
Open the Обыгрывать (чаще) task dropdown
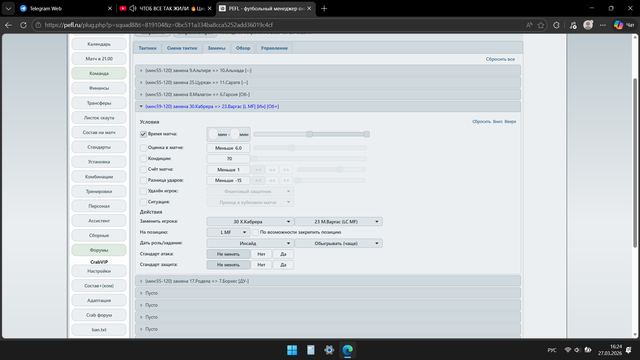pyautogui.click(x=338, y=243)
